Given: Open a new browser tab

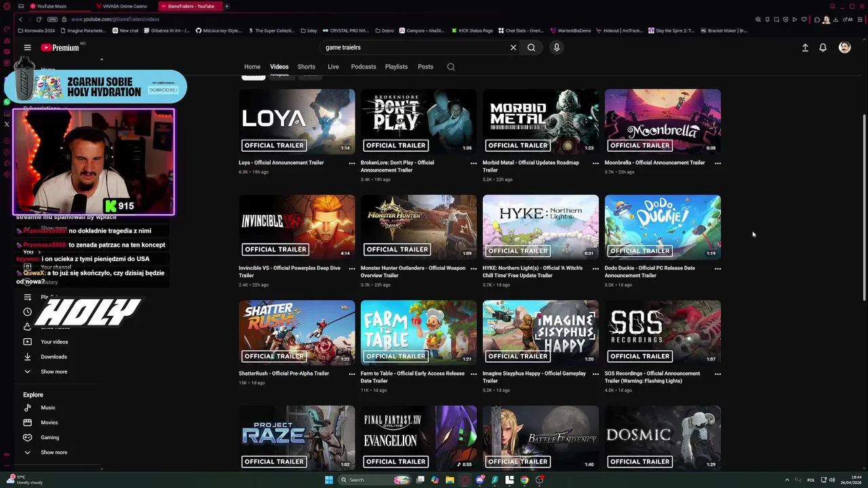Looking at the screenshot, I should click(227, 6).
